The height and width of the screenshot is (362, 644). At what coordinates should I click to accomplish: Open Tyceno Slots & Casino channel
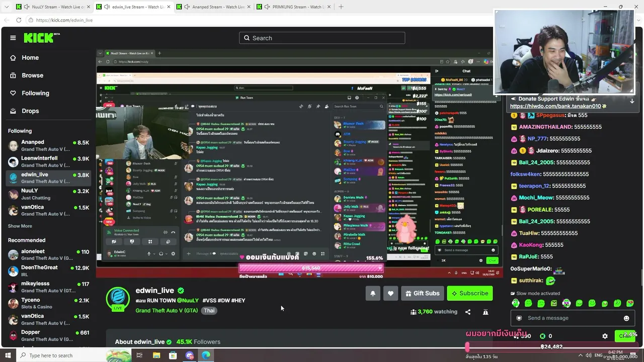(48, 303)
